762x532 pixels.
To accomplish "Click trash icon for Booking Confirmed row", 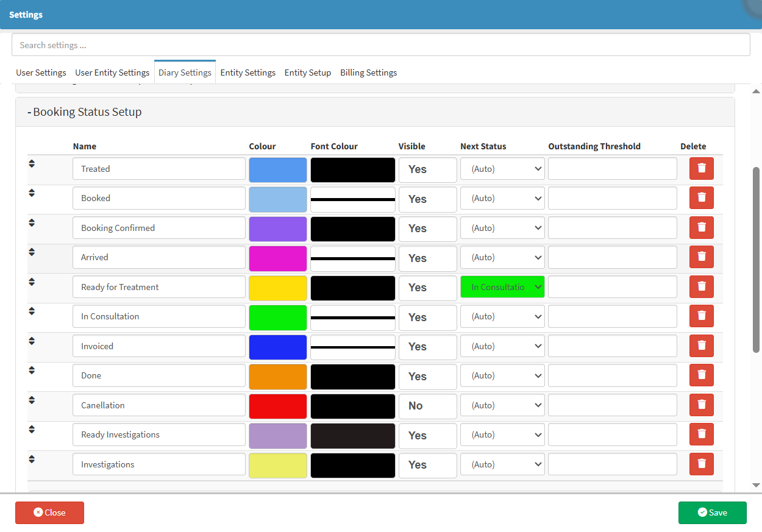I will tap(701, 228).
